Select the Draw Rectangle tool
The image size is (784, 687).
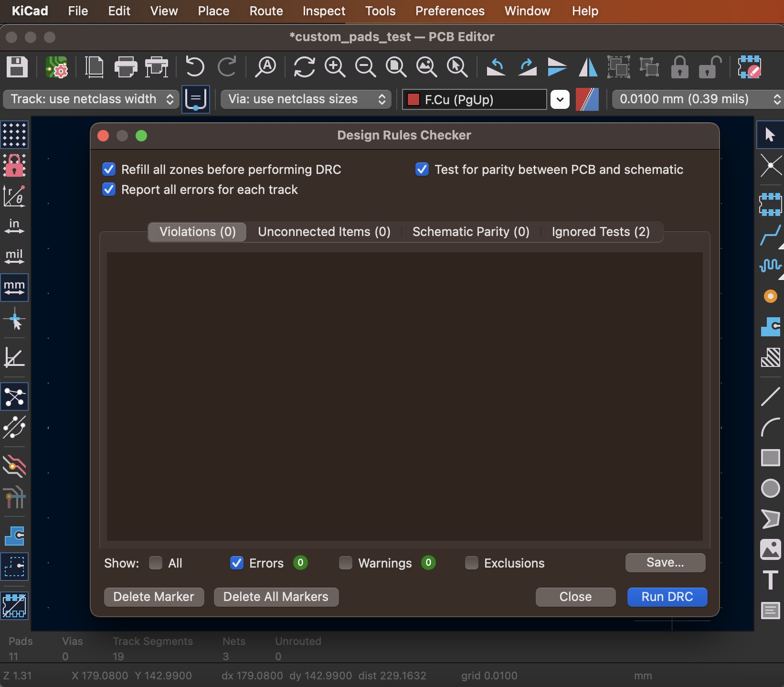point(770,458)
